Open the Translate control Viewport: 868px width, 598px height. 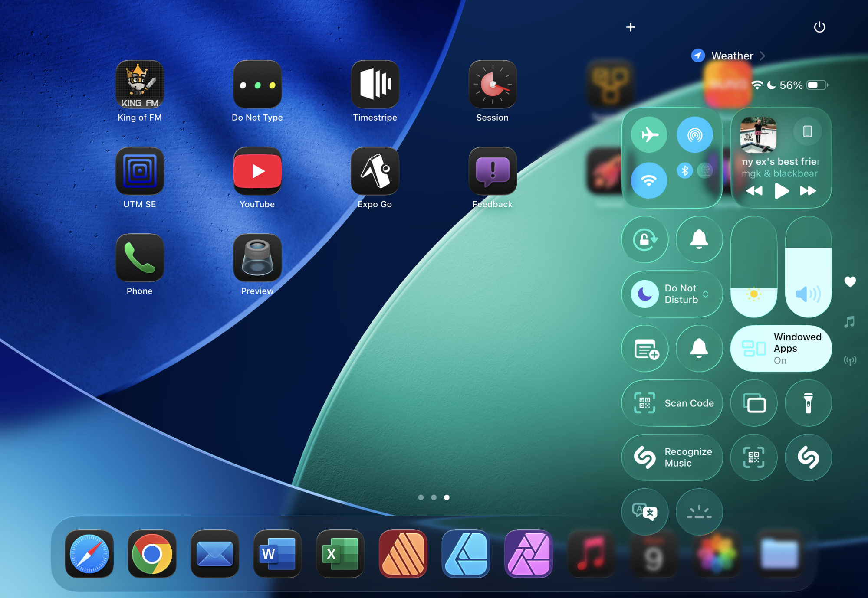click(644, 512)
